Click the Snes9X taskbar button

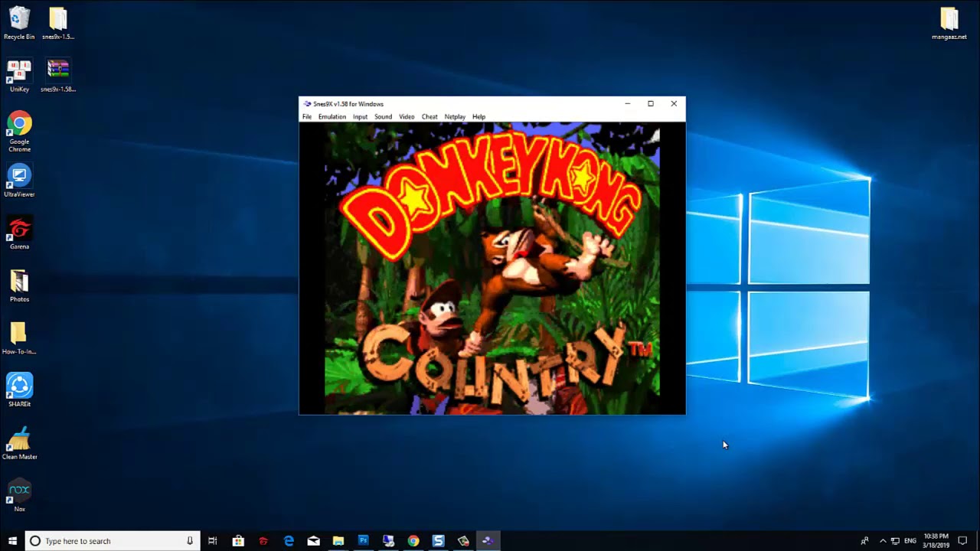tap(488, 541)
